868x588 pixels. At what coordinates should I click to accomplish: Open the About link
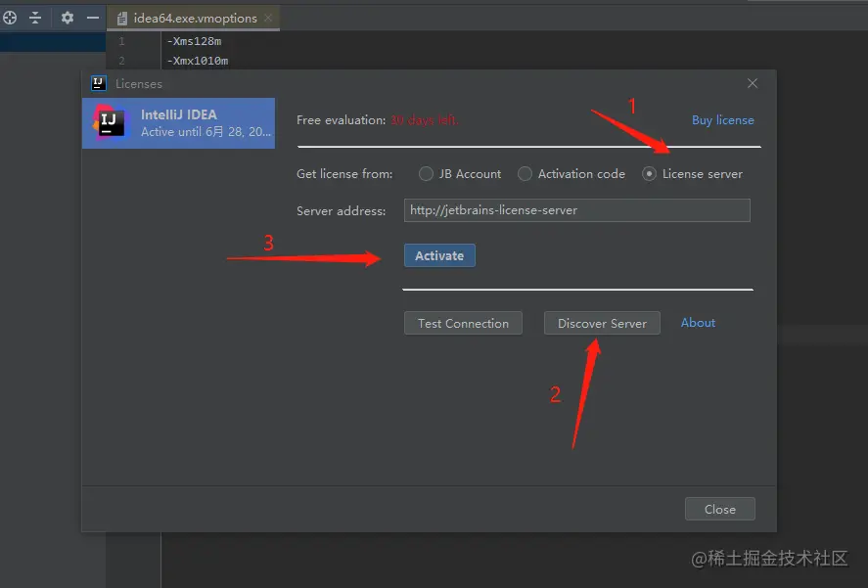click(x=698, y=323)
